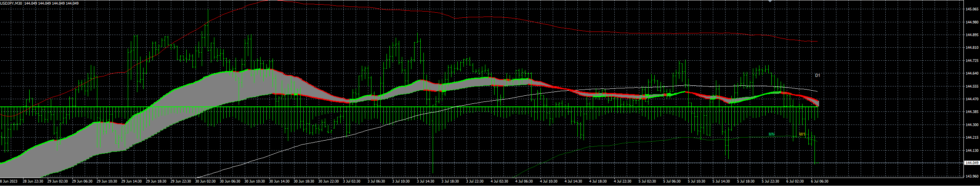Click price scale value 144.640

pyautogui.click(x=972, y=73)
